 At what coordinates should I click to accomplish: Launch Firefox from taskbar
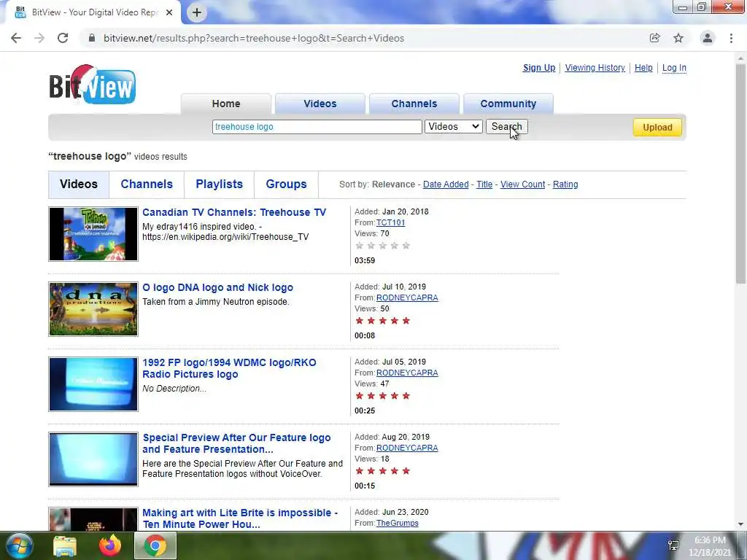[x=110, y=545]
